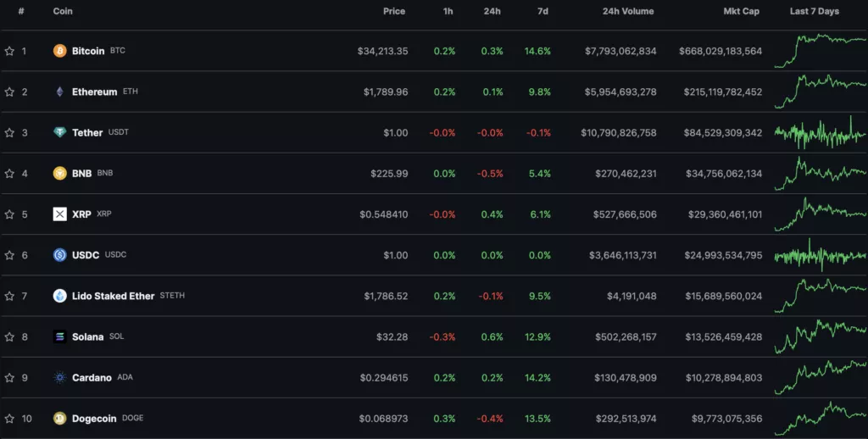The image size is (868, 439).
Task: Open XRP's 7-day sparkline chart
Action: pyautogui.click(x=821, y=214)
